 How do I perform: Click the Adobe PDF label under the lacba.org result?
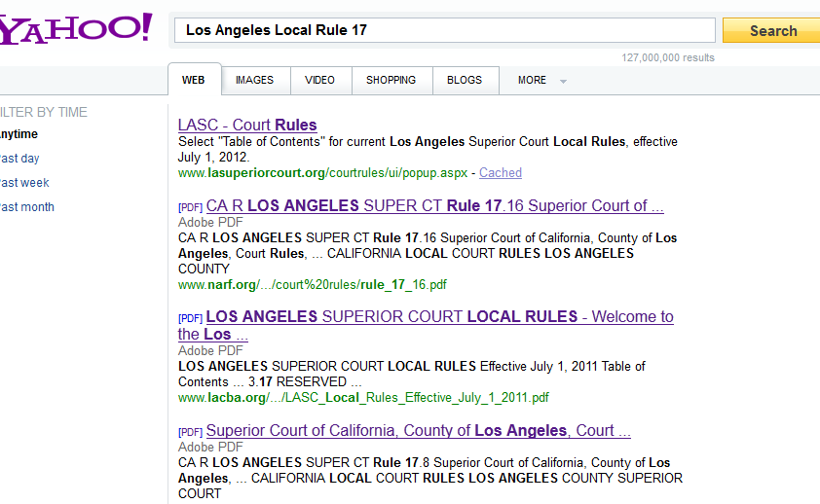pyautogui.click(x=210, y=350)
